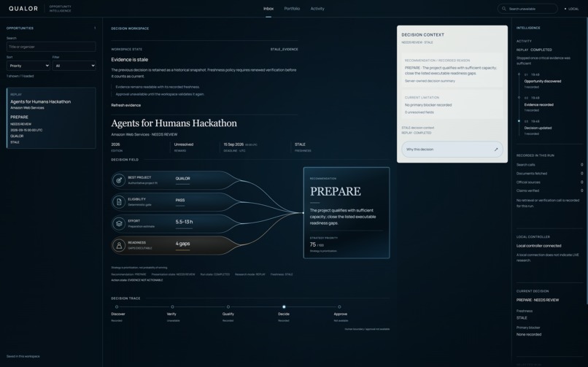Screen dimensions: 588x367
Task: Click the Official sources row
Action: [550, 182]
